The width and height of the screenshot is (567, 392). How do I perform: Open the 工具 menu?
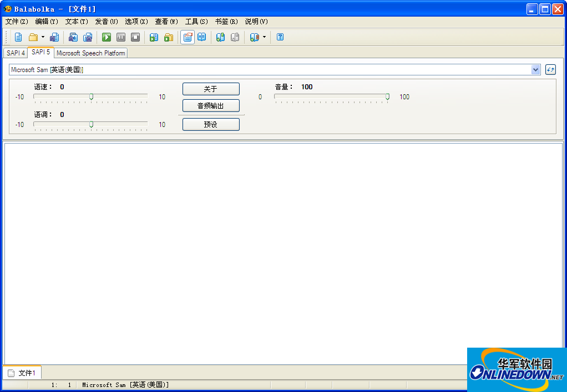tap(196, 22)
